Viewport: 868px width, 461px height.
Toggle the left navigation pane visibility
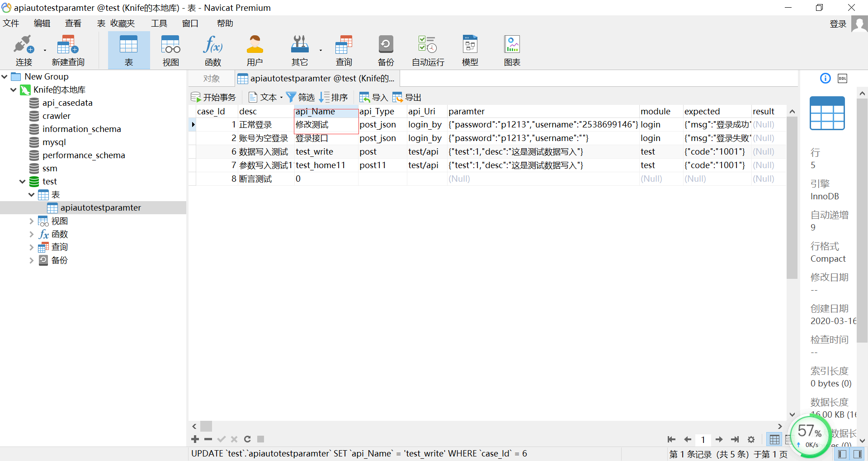click(842, 454)
